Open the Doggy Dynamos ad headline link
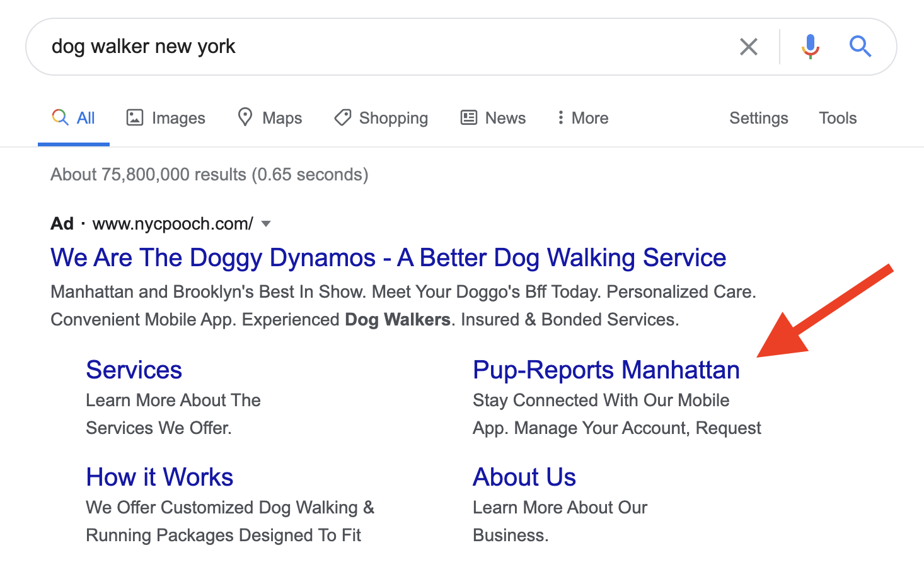This screenshot has width=924, height=574. (x=388, y=258)
